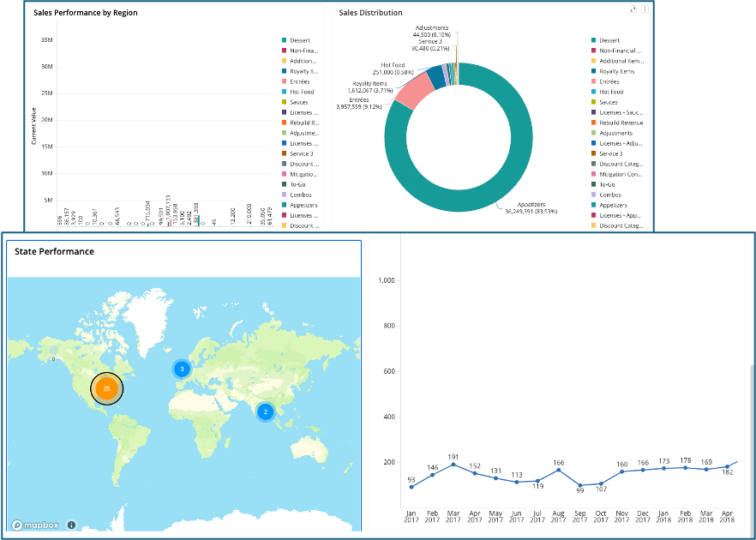Toggle Combos in the Sales Distribution legend
The height and width of the screenshot is (540, 756).
[609, 195]
